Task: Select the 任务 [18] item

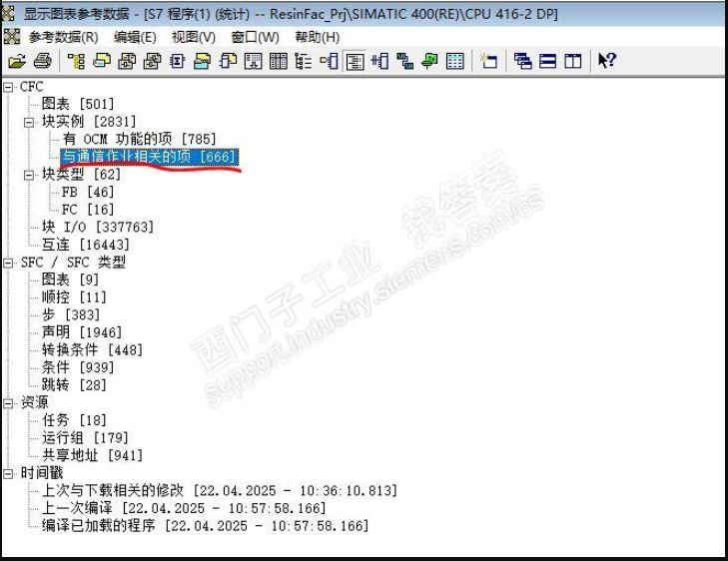Action: pyautogui.click(x=74, y=420)
